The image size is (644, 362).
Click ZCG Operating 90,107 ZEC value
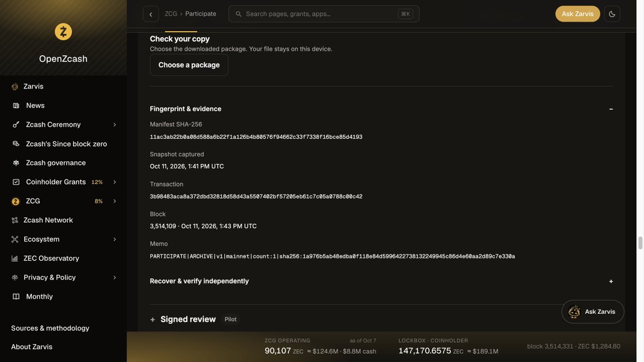[284, 351]
